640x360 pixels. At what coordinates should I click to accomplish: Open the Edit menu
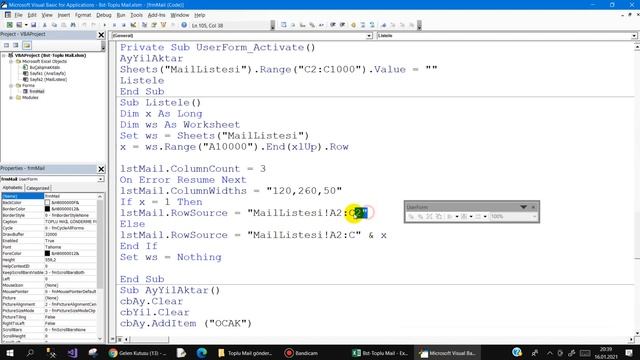coord(32,15)
